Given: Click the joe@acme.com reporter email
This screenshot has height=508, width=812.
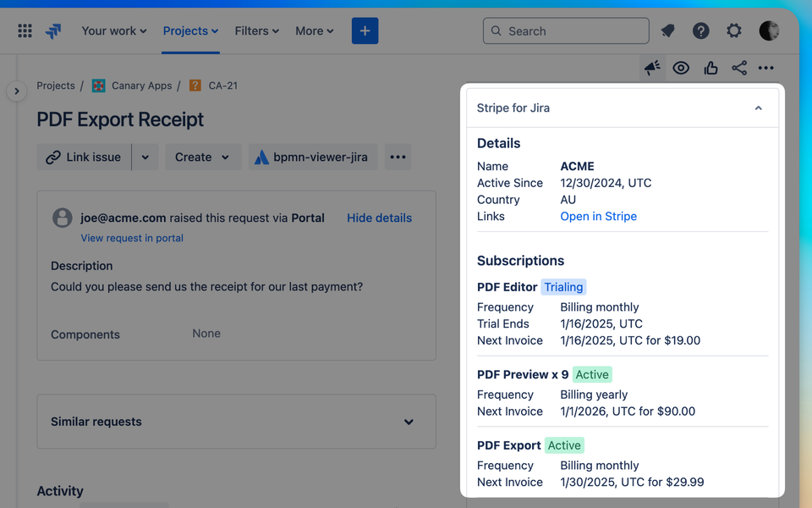Looking at the screenshot, I should [x=123, y=218].
